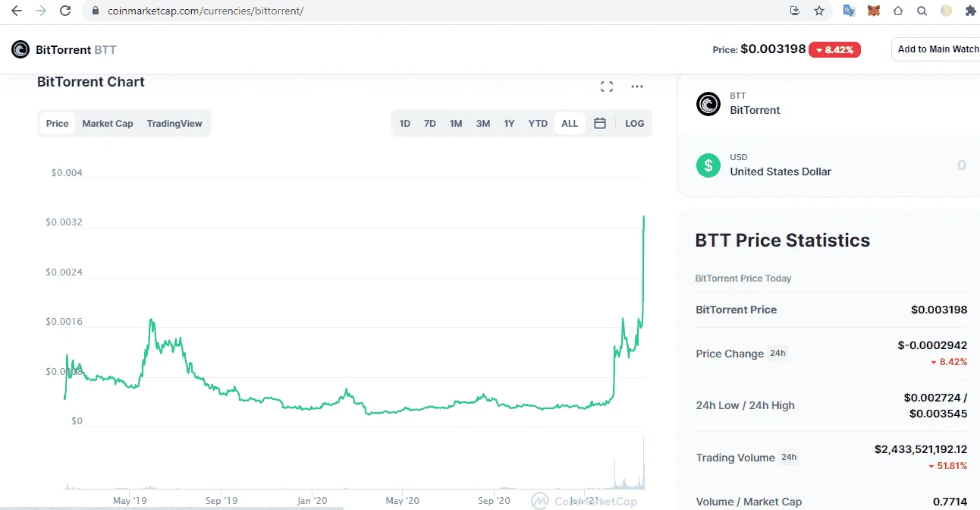Switch to the Market Cap tab
The width and height of the screenshot is (980, 510).
point(108,123)
